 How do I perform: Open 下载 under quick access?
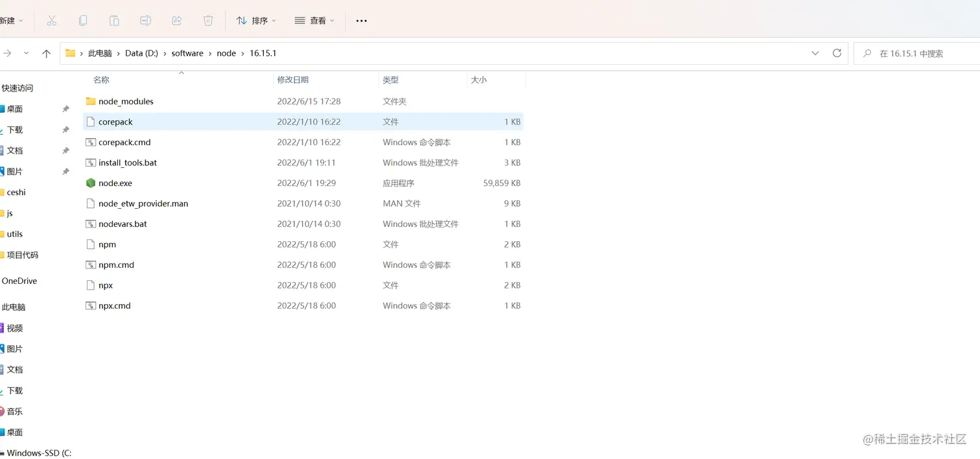[x=15, y=130]
